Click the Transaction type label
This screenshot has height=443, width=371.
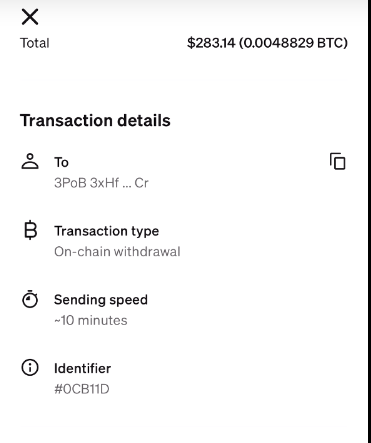click(x=107, y=231)
